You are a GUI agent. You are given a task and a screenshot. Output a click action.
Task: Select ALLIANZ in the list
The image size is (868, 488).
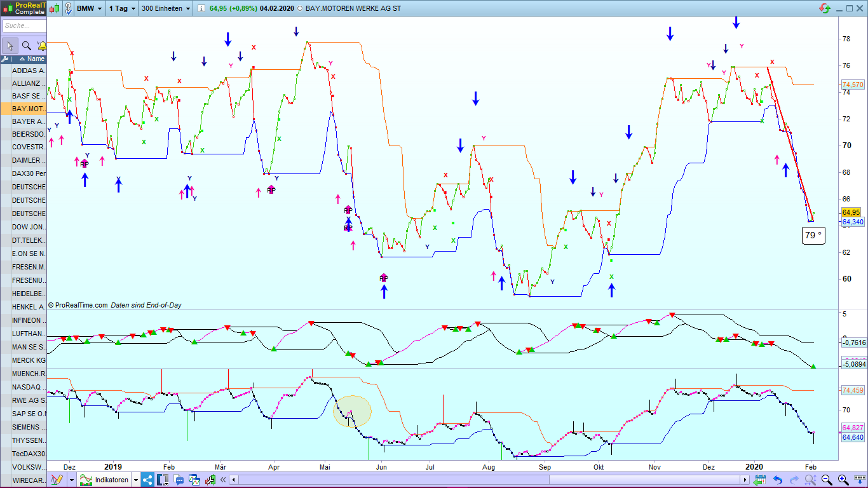point(29,83)
